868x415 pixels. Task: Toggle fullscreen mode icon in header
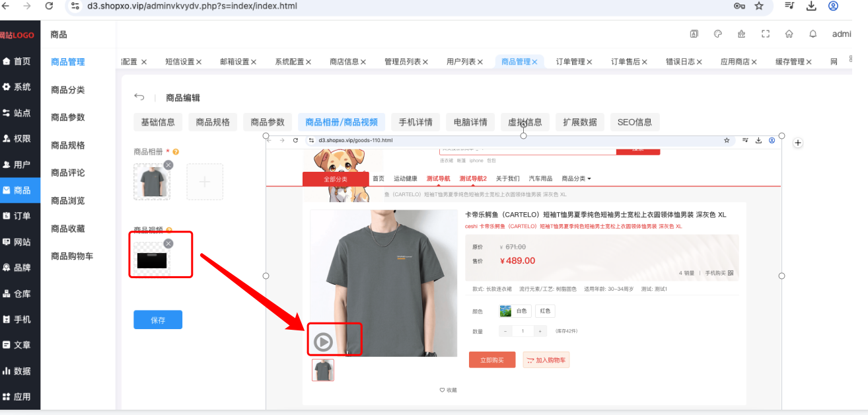766,34
